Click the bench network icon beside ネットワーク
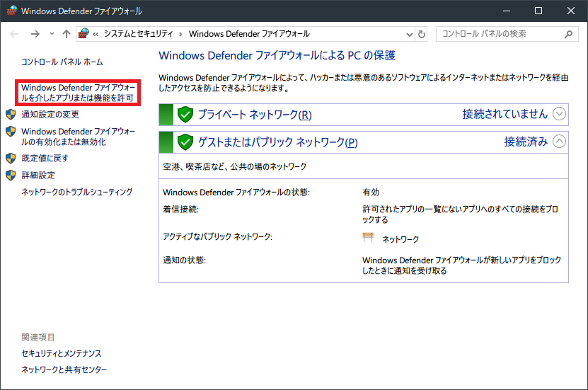 368,237
